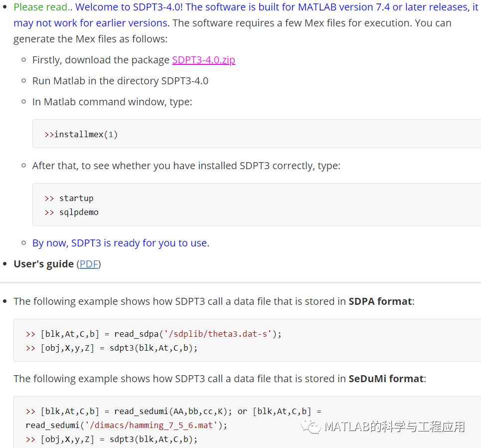Click the bold 'SeDuMi format' text
The width and height of the screenshot is (481, 448).
pyautogui.click(x=386, y=379)
